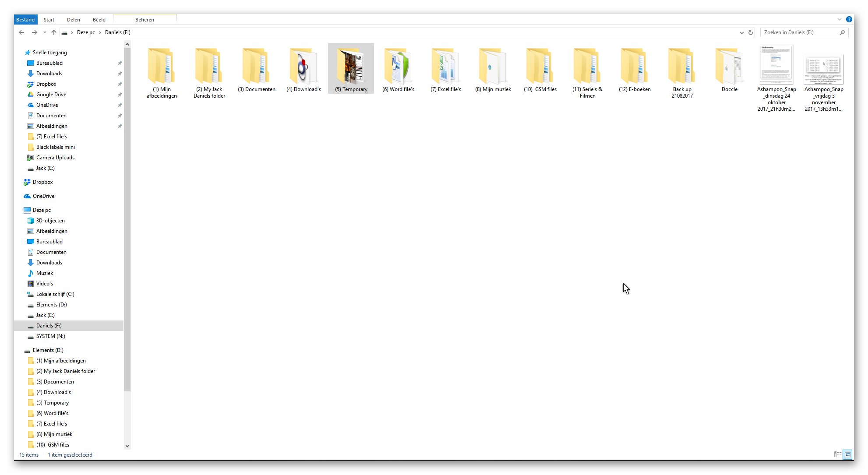Open recent locations dropdown arrow
This screenshot has height=475, width=868.
[x=45, y=32]
